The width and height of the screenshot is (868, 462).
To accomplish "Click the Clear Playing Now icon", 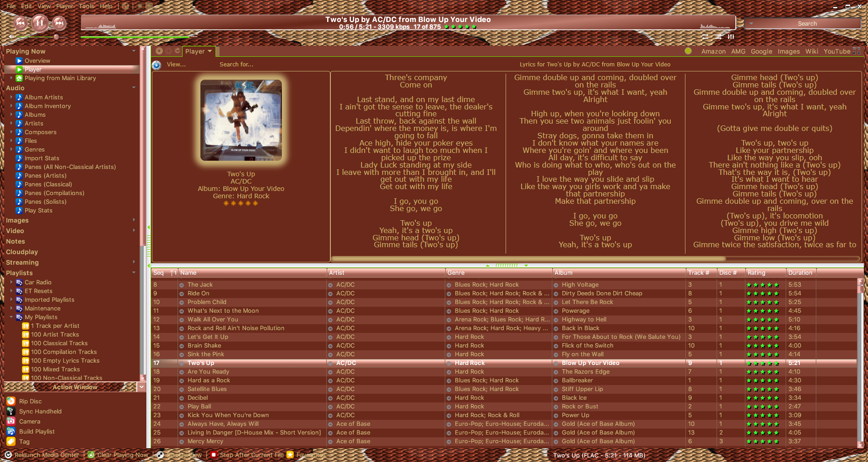I will click(91, 455).
